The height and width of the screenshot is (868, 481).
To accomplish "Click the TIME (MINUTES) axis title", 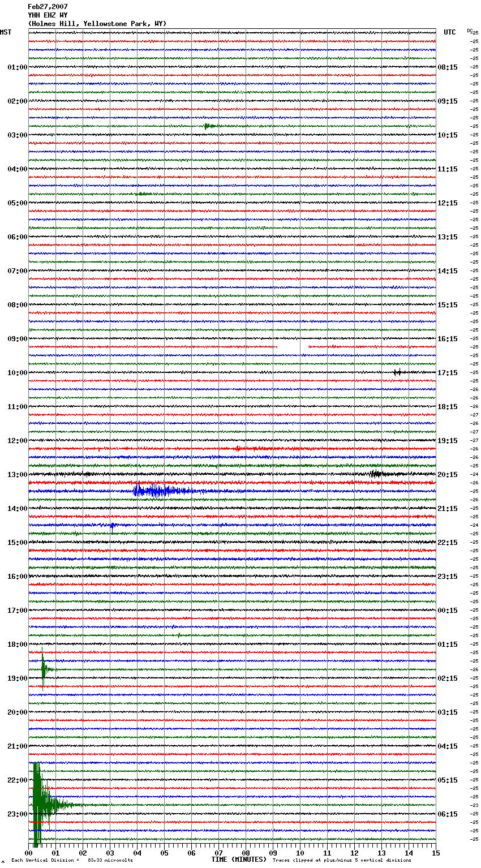I will [239, 860].
